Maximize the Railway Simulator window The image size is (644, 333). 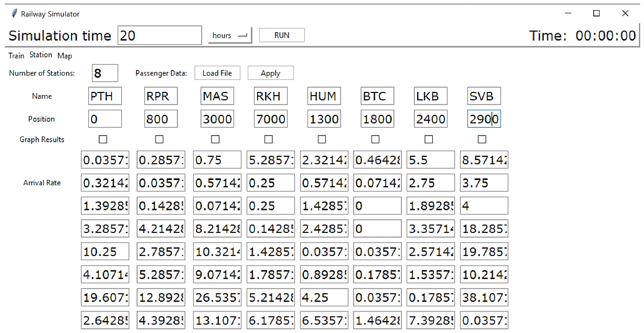596,13
